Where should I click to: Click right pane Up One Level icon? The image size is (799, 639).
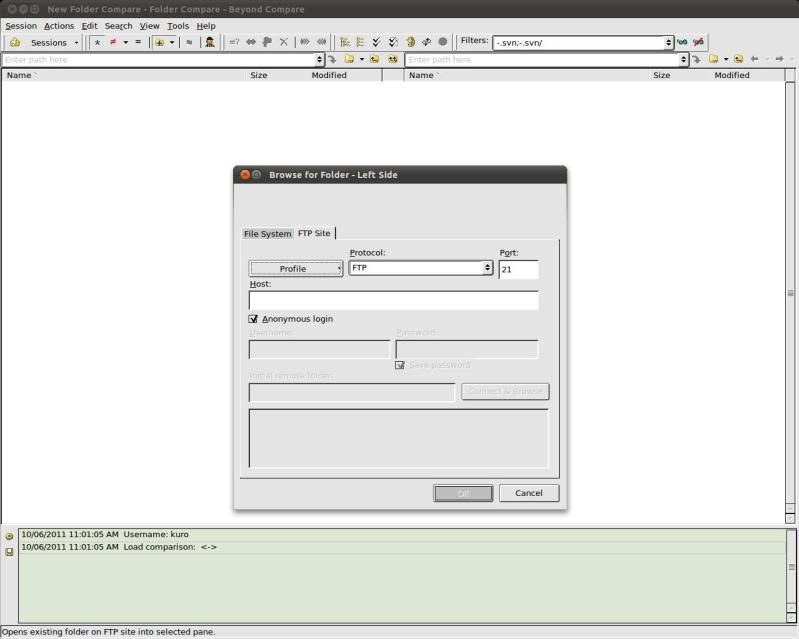[738, 60]
